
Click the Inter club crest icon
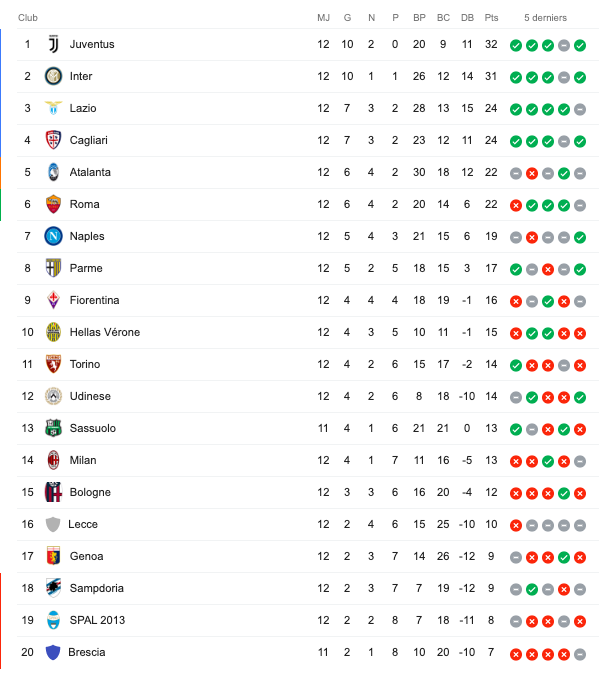(x=53, y=76)
